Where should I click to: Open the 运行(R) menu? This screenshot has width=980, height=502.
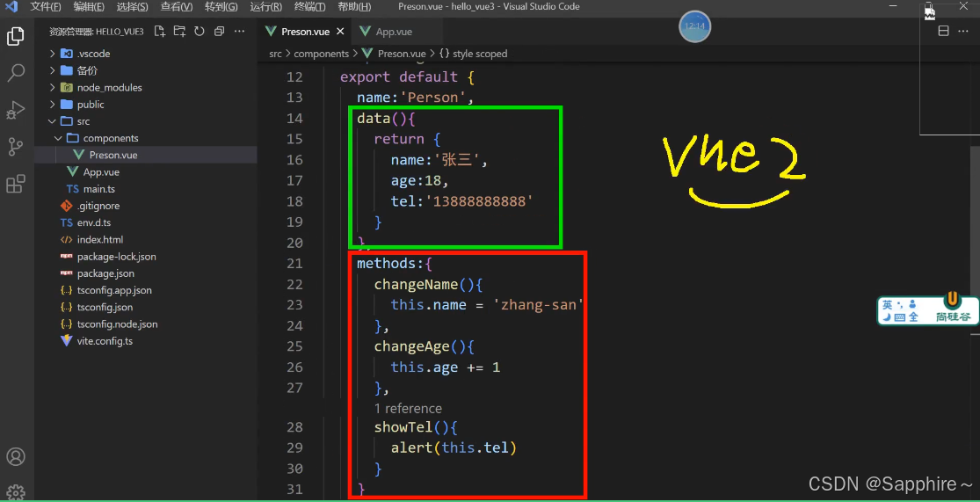(265, 7)
